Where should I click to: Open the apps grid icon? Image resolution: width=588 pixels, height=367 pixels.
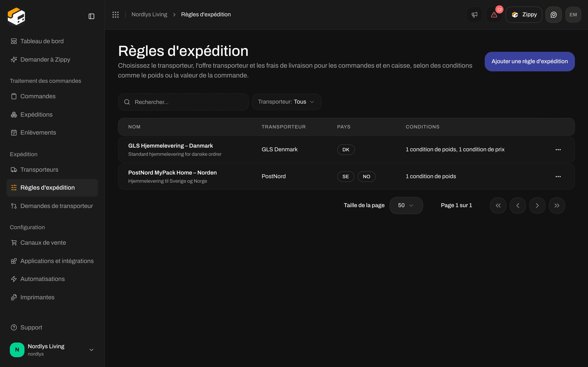coord(115,14)
